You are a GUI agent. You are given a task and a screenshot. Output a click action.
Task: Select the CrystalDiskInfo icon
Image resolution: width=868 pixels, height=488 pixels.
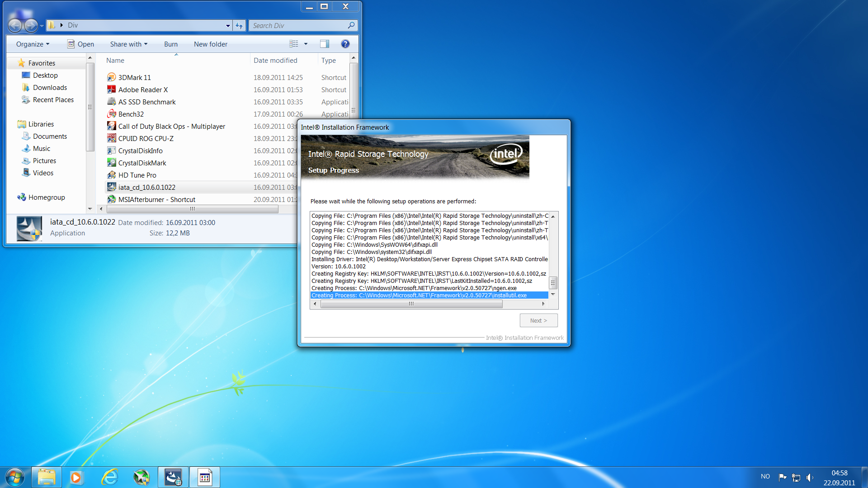click(x=111, y=150)
